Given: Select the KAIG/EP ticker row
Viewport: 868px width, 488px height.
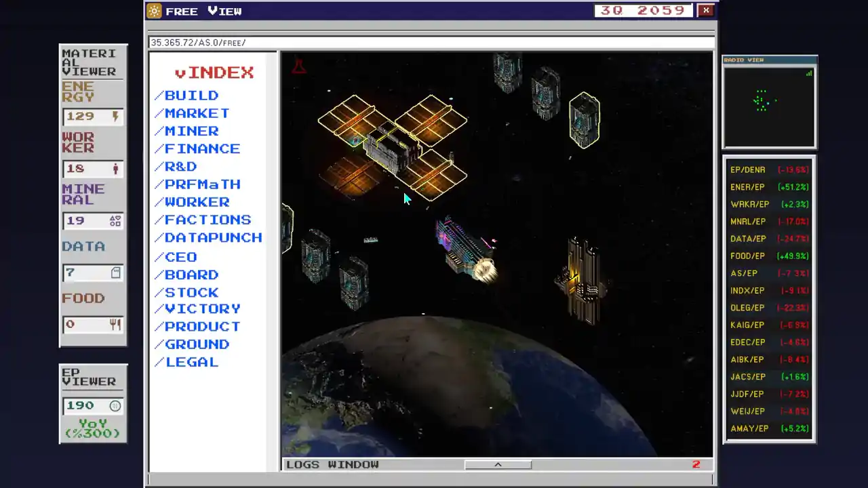Looking at the screenshot, I should click(770, 325).
